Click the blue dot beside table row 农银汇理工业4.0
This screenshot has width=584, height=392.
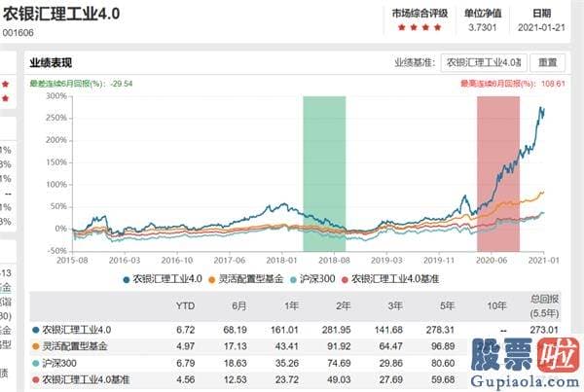tap(36, 330)
